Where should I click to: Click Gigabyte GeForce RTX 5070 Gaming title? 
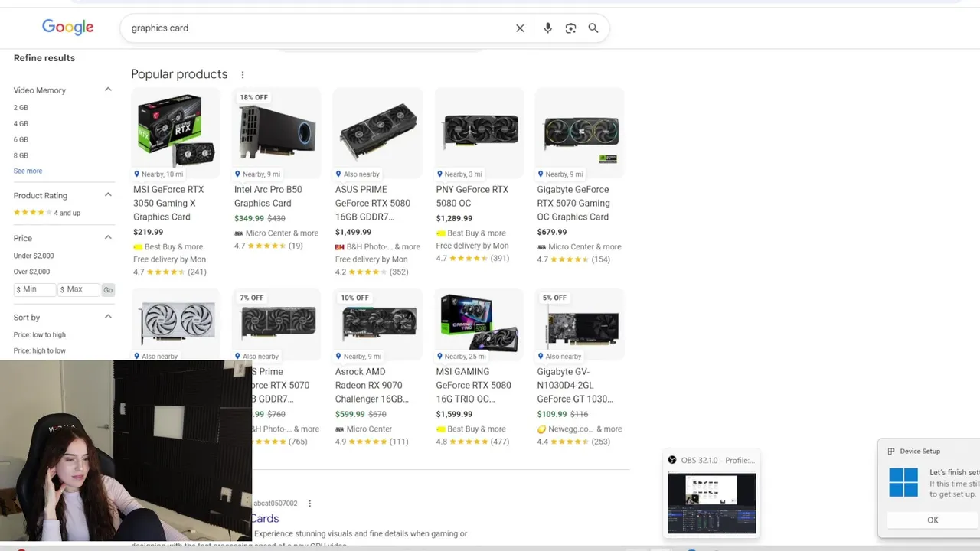(573, 204)
